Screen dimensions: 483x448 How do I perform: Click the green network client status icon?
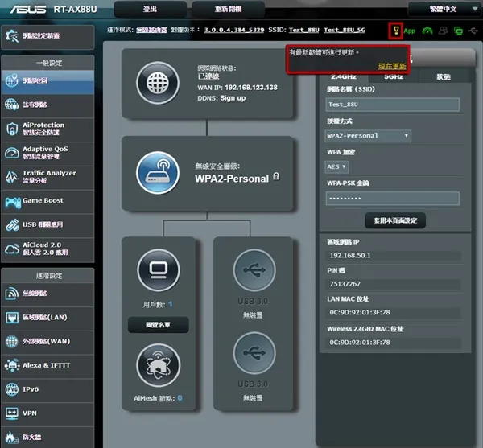click(x=458, y=31)
